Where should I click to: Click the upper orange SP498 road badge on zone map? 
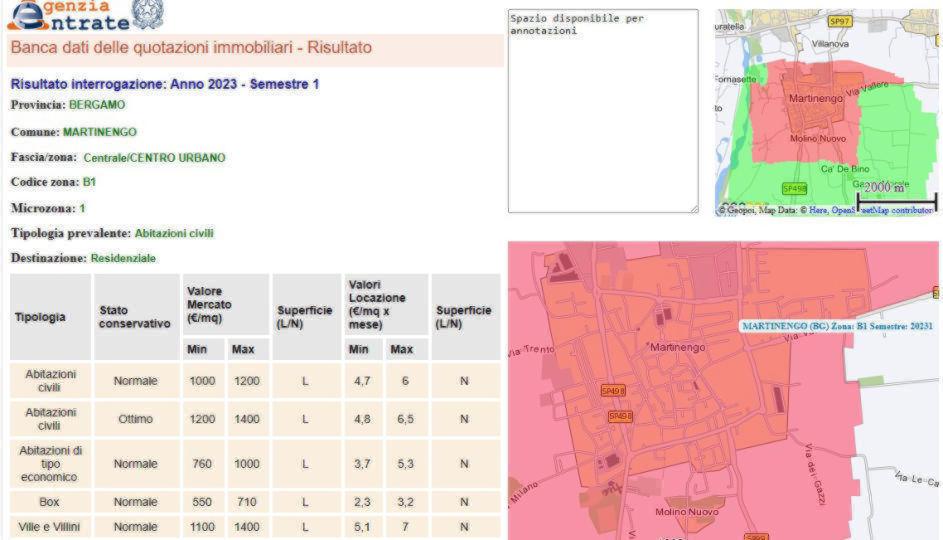[x=613, y=391]
